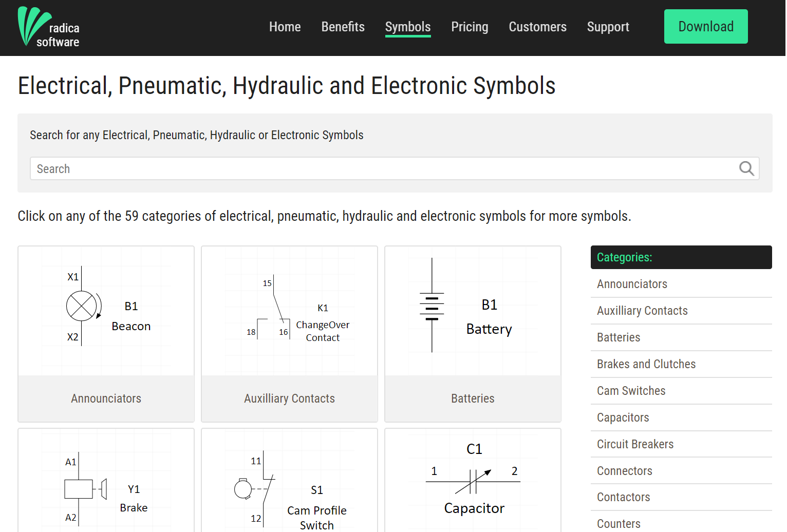Click the page heading Electrical, Pneumatic, Hydraulic and Electronic Symbols
Viewport: 787px width, 532px height.
point(287,86)
